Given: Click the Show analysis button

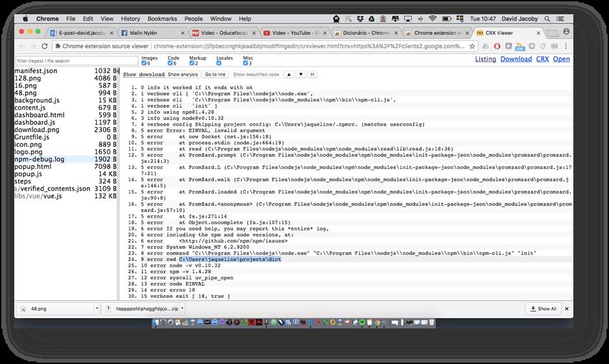Looking at the screenshot, I should [x=182, y=74].
